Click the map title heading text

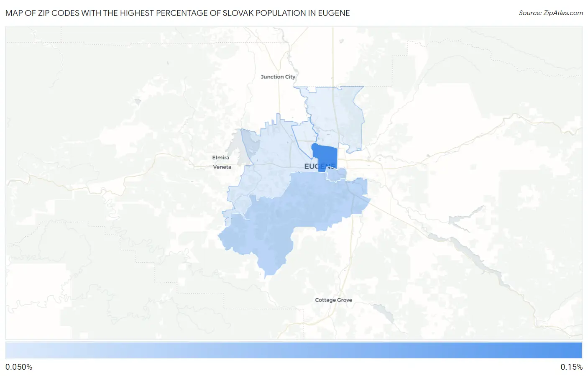(x=177, y=13)
